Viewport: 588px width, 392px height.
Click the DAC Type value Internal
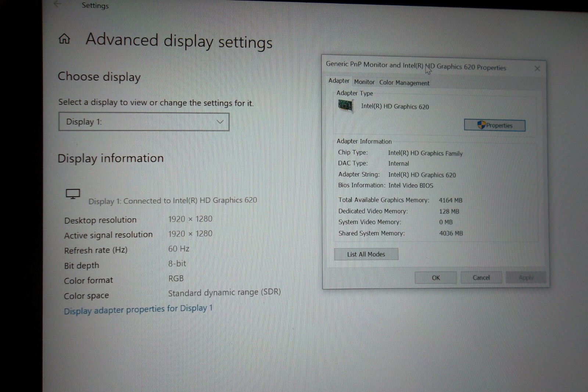(x=398, y=163)
